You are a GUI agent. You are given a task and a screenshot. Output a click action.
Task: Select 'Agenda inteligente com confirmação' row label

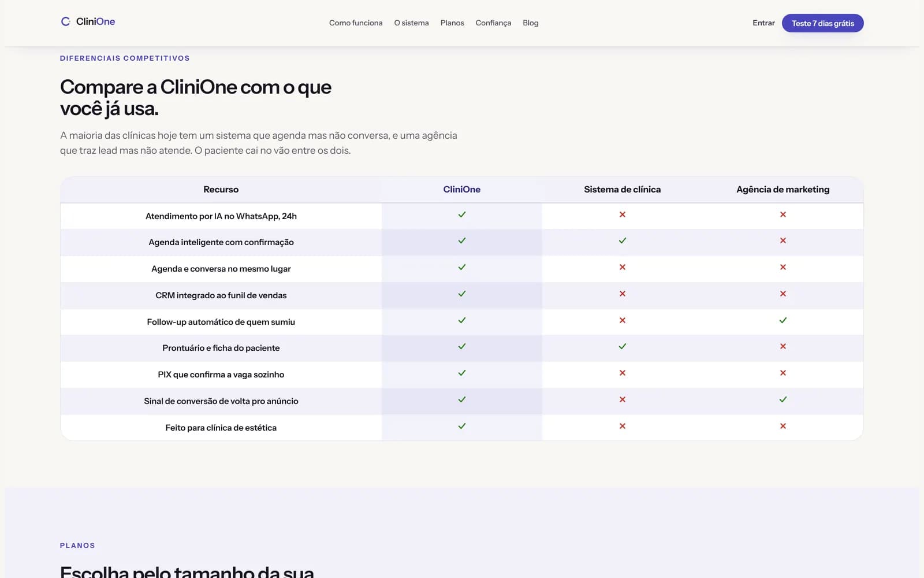pos(221,242)
